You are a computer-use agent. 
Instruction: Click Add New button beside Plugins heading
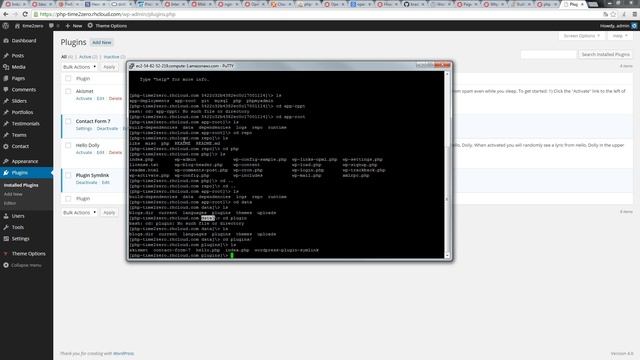tap(102, 42)
